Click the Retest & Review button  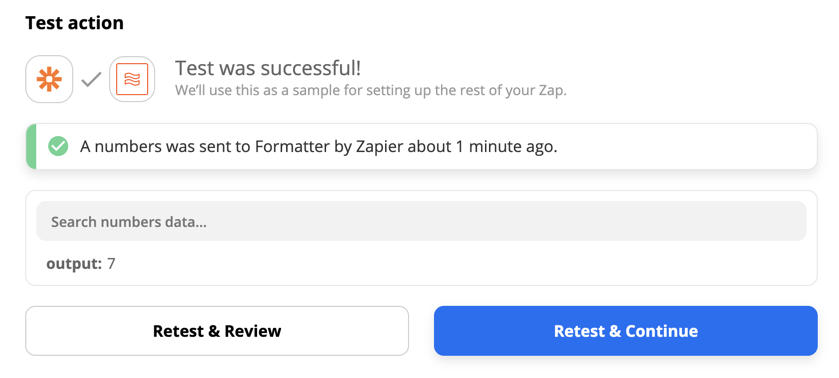point(217,331)
